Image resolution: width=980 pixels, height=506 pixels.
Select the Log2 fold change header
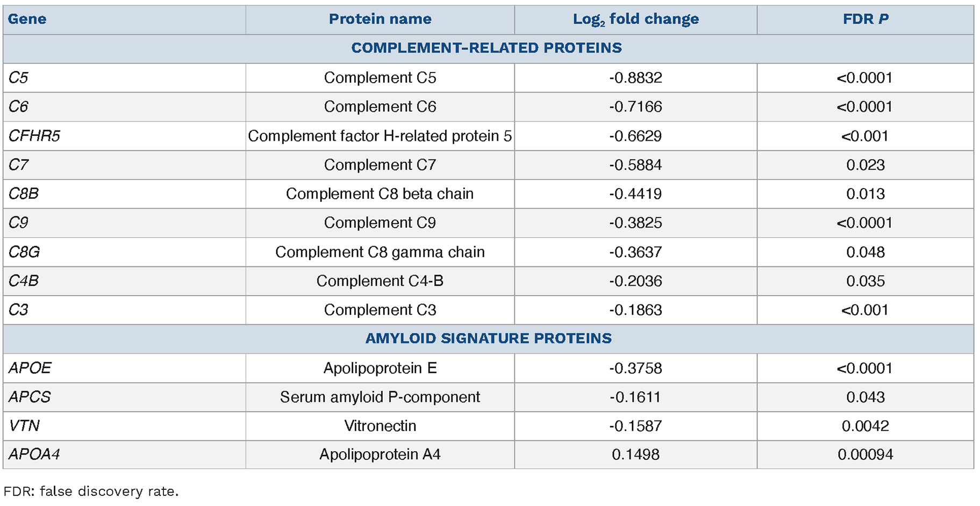[x=635, y=19]
